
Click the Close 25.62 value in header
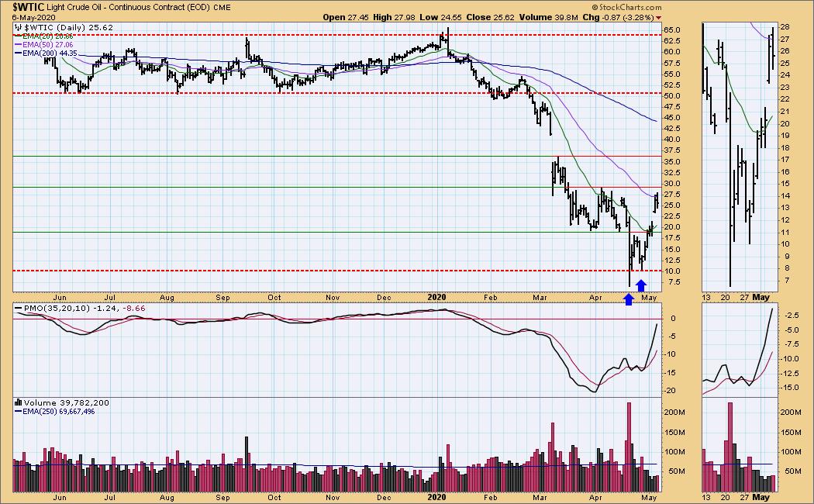click(x=490, y=17)
